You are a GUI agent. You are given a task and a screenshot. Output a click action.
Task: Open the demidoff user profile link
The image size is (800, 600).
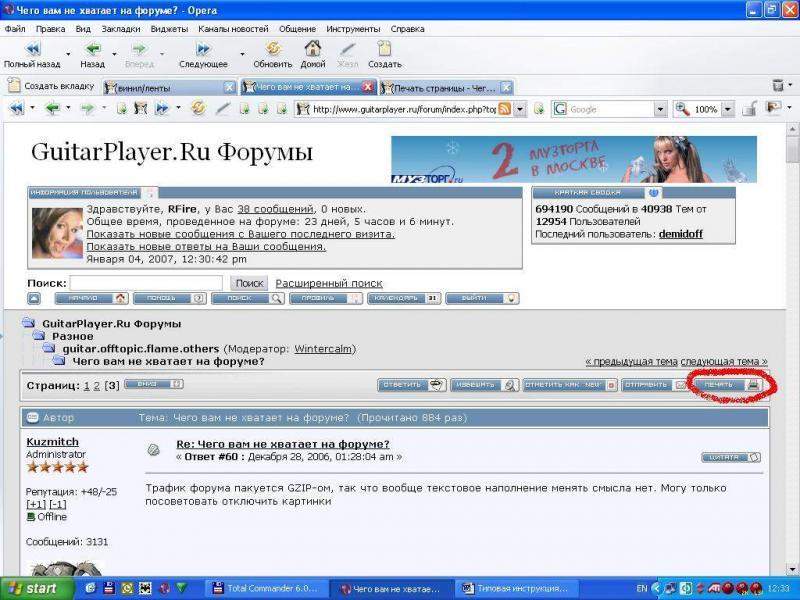[681, 234]
